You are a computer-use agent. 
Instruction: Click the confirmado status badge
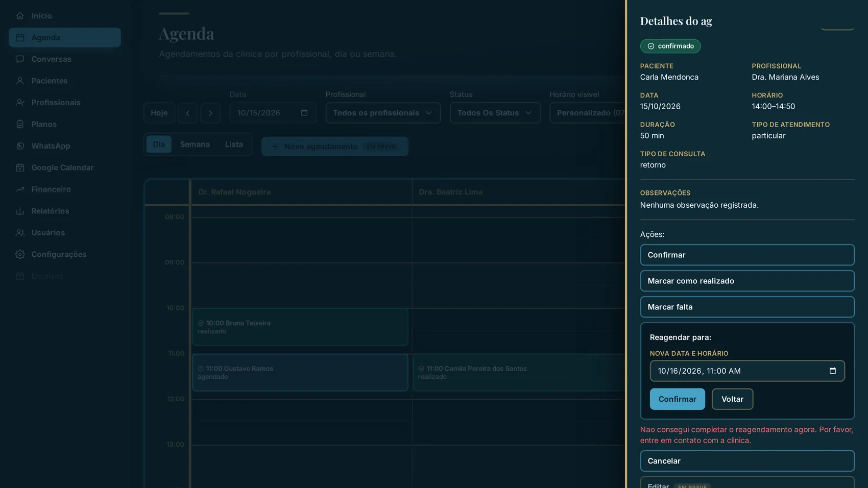tap(670, 46)
